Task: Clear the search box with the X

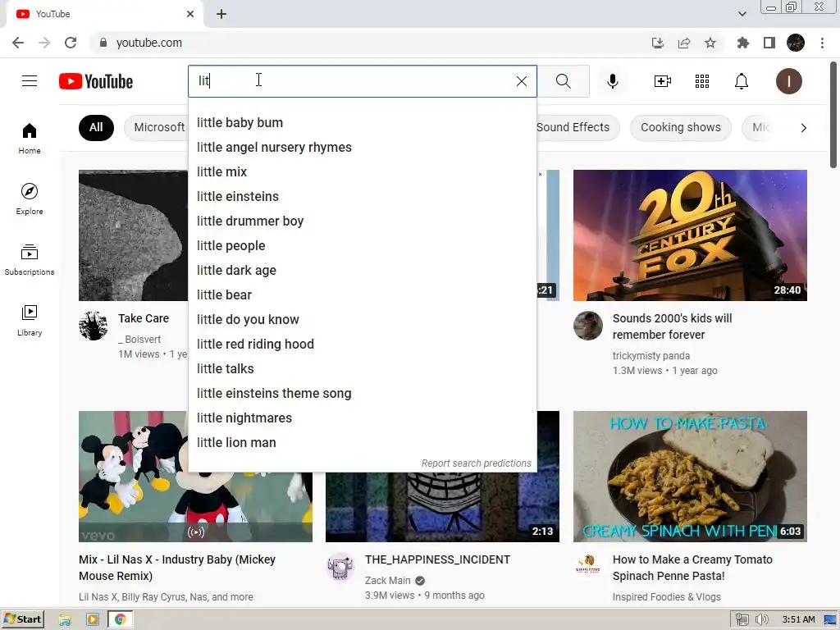Action: 521,81
